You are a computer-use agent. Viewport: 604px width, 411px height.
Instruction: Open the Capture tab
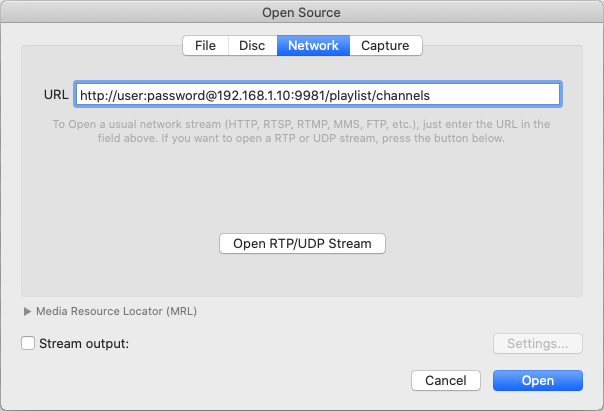tap(385, 45)
